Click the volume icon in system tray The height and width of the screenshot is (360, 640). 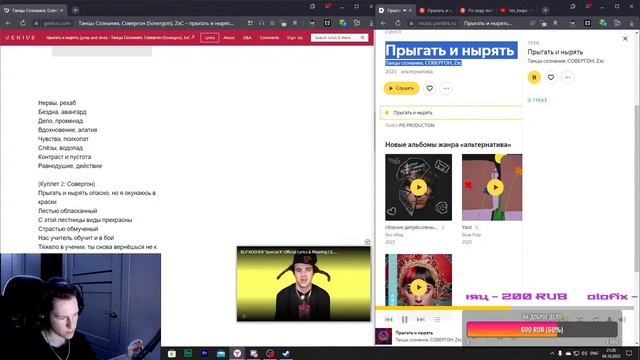[x=584, y=353]
